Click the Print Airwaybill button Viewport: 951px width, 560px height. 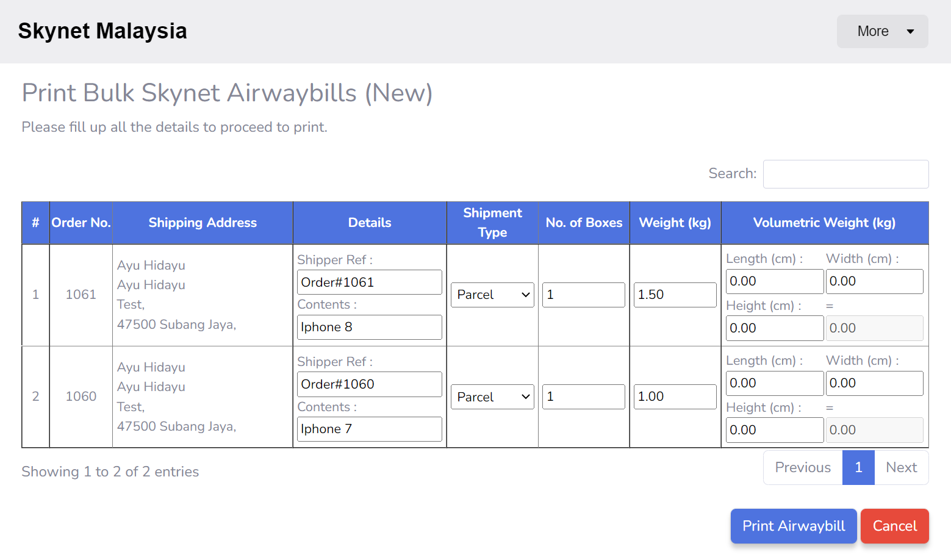793,526
